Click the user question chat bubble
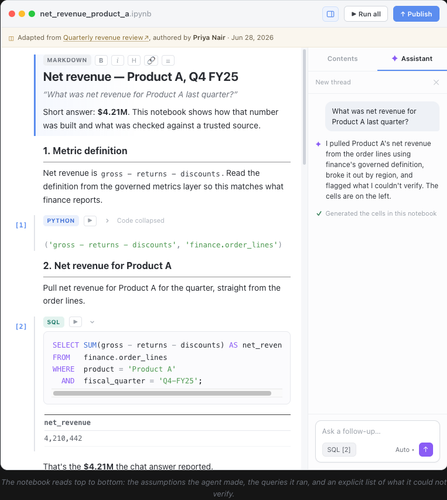This screenshot has width=447, height=500. point(382,116)
